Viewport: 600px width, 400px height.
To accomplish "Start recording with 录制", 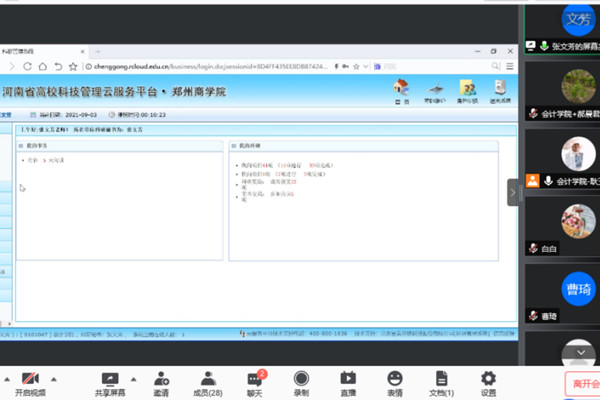I will click(x=301, y=384).
